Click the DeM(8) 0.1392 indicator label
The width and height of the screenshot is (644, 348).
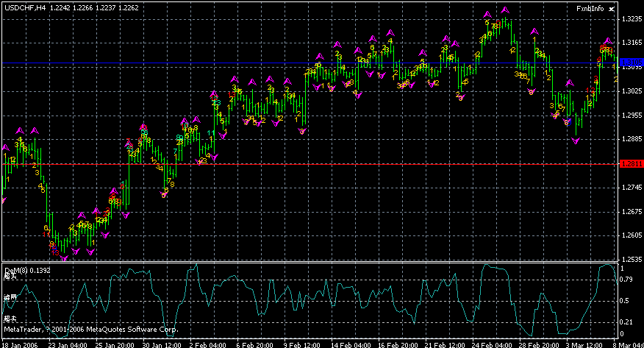pyautogui.click(x=29, y=270)
